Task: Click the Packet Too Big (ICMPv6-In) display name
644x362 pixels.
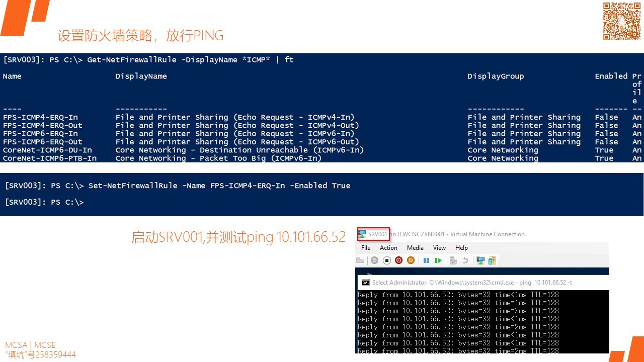Action: coord(218,158)
